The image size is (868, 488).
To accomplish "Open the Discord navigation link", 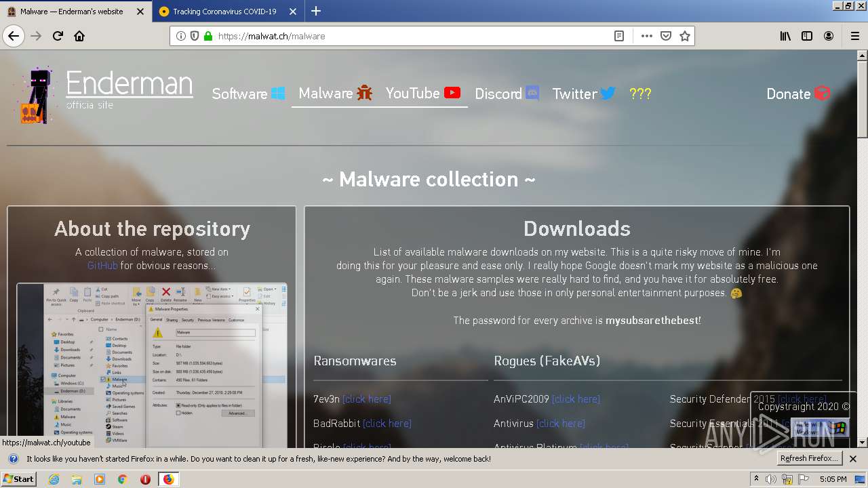I will point(507,94).
